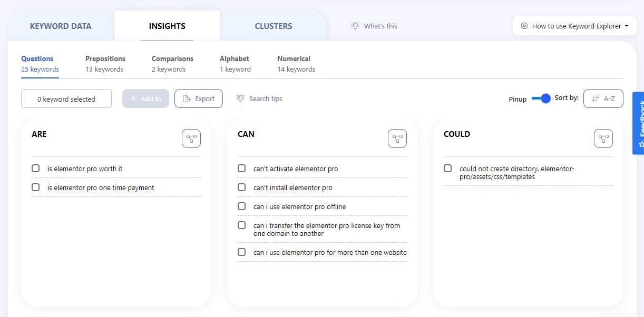The height and width of the screenshot is (317, 644).
Task: Click cluster icon in CAN card
Action: point(397,138)
